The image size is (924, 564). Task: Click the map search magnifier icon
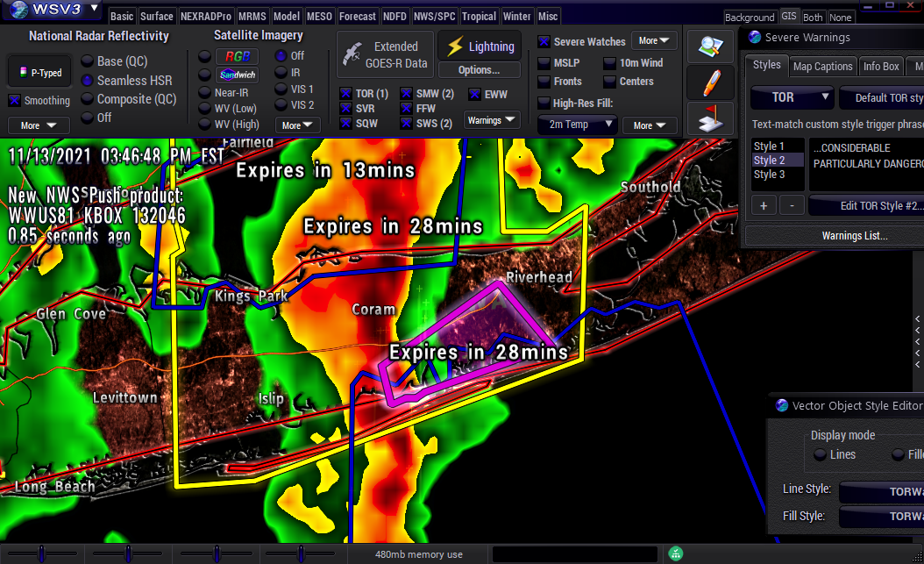click(x=710, y=47)
